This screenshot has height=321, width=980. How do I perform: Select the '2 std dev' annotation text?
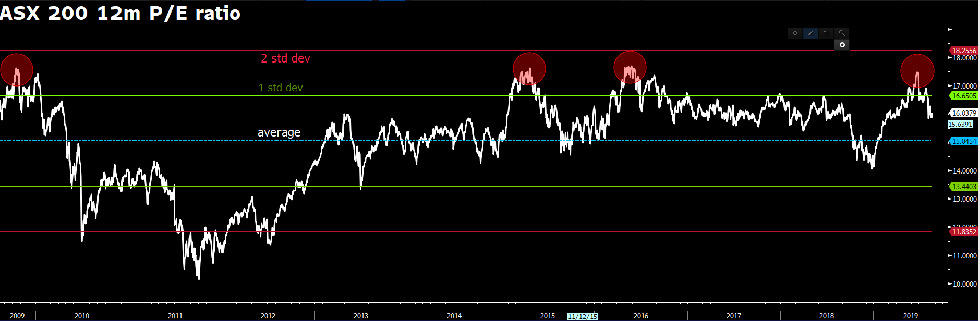(x=285, y=58)
